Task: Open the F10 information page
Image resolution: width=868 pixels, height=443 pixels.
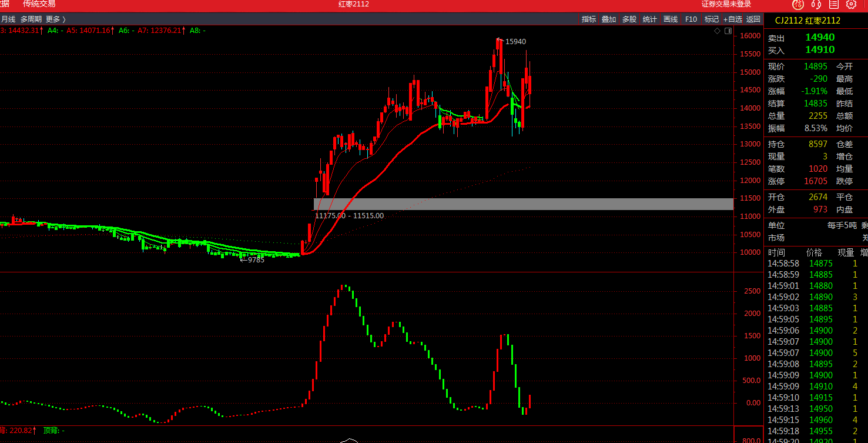Action: tap(691, 19)
